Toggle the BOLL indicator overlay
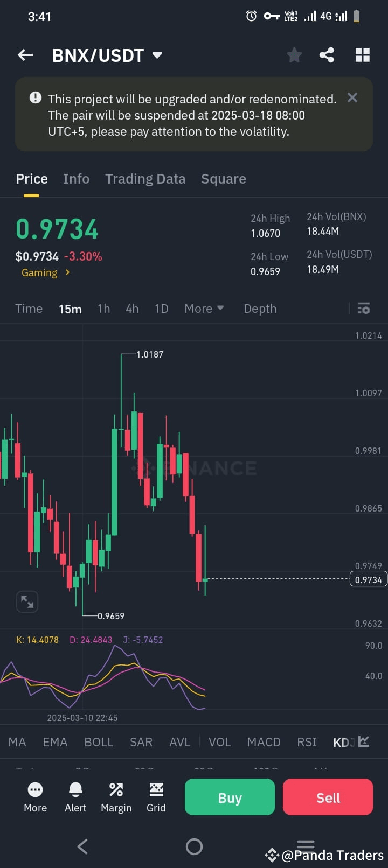The width and height of the screenshot is (388, 868). point(99,741)
